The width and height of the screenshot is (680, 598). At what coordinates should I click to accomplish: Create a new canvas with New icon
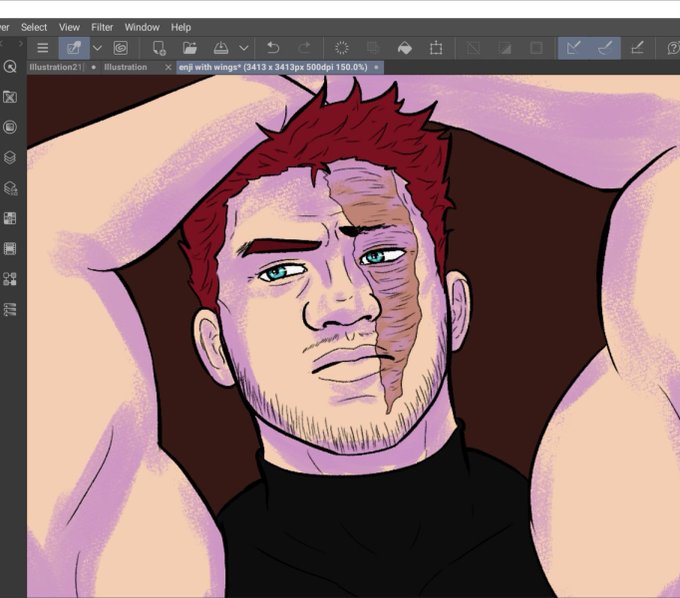pos(159,48)
